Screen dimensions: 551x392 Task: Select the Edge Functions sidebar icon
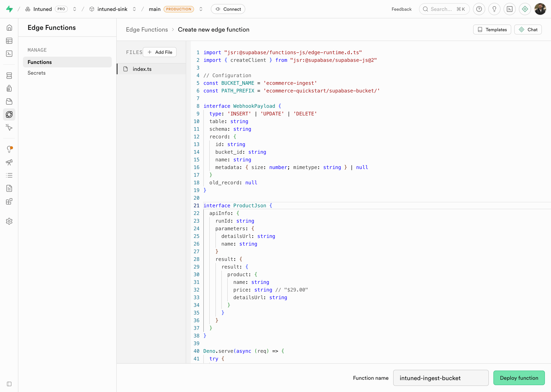[9, 114]
